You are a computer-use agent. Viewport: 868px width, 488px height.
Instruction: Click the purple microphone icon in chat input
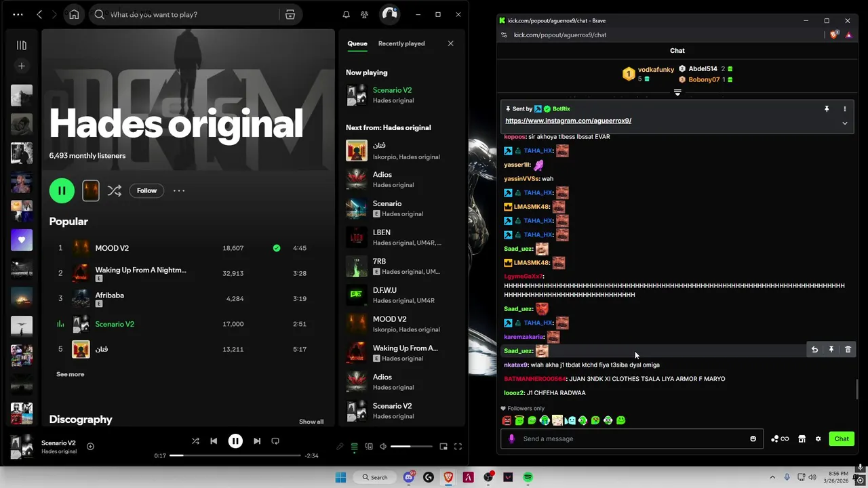point(511,439)
